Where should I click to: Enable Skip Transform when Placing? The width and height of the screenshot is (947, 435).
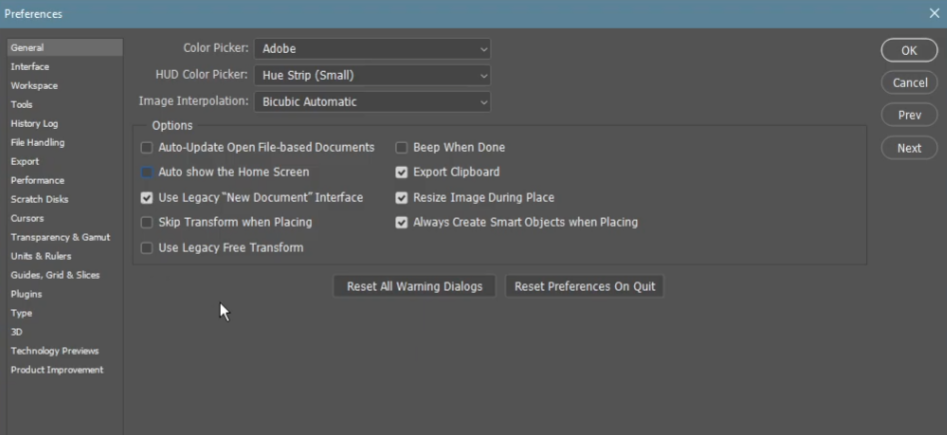point(147,222)
